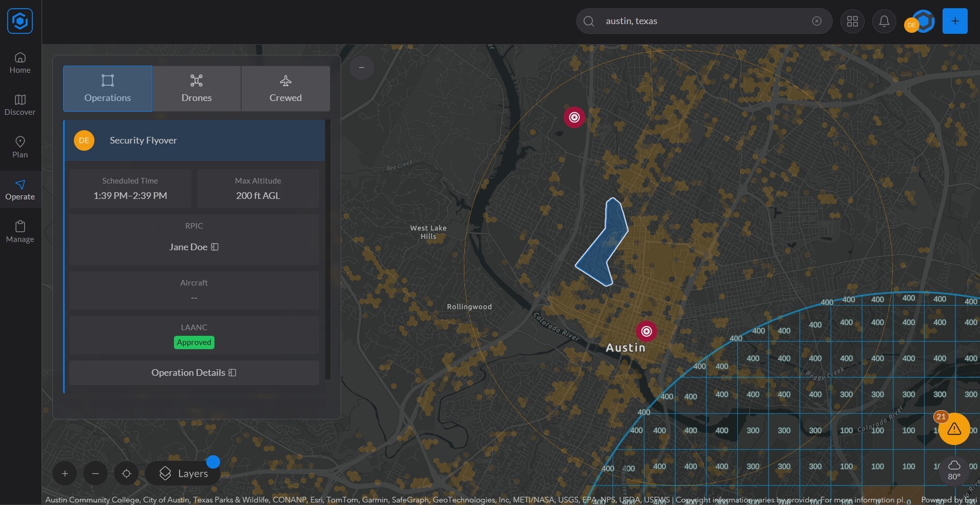The image size is (980, 505).
Task: Open Jane Doe RPIC details
Action: click(194, 247)
